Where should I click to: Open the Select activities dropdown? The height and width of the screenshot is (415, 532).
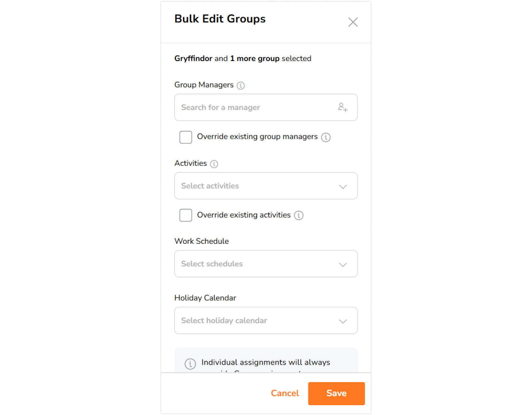click(x=266, y=186)
